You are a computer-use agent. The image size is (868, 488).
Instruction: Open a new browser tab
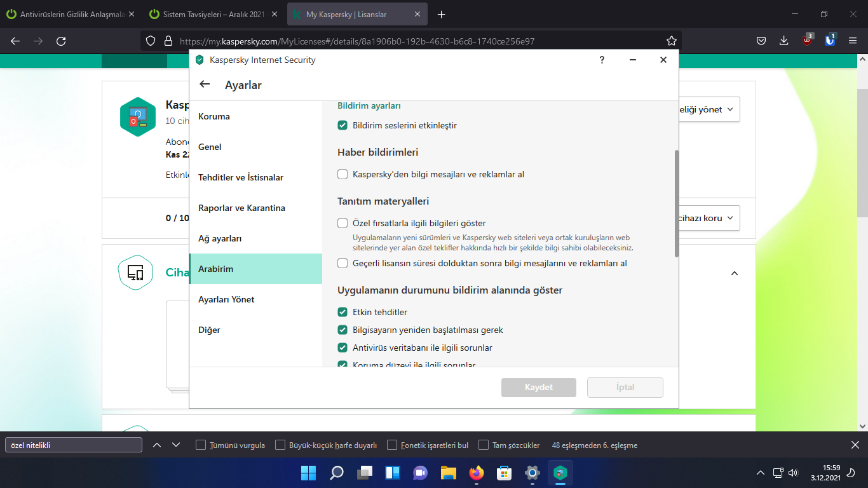point(442,14)
